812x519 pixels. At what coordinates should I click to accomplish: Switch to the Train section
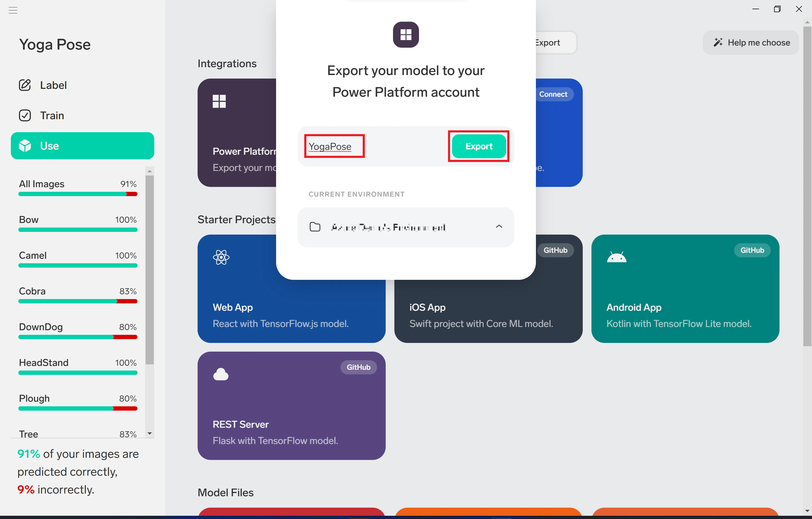pos(82,115)
